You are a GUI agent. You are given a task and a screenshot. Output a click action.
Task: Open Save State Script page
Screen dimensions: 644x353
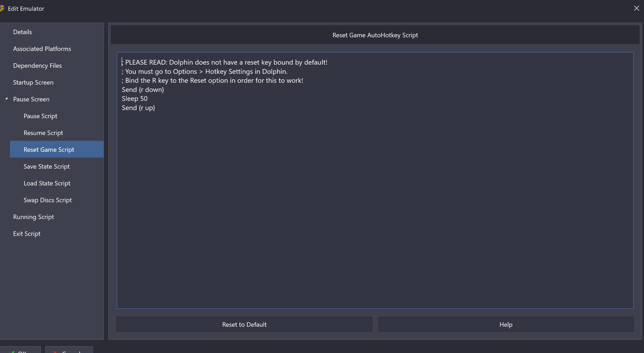[46, 167]
